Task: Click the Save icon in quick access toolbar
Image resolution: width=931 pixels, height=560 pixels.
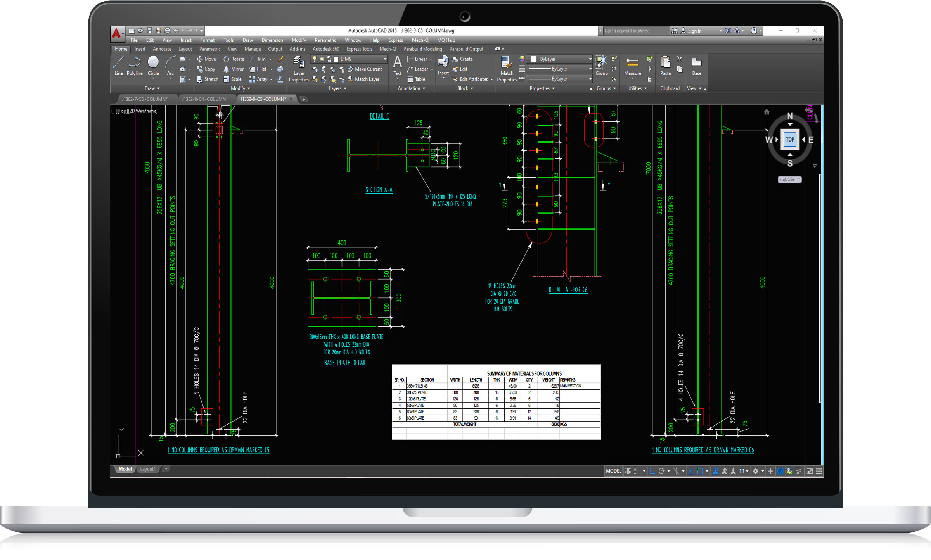Action: [149, 31]
